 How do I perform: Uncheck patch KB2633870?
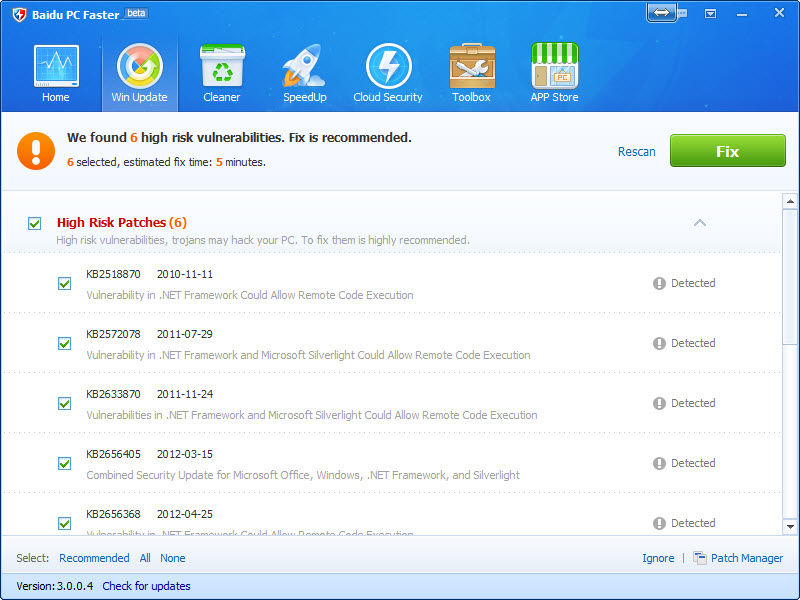pos(64,404)
